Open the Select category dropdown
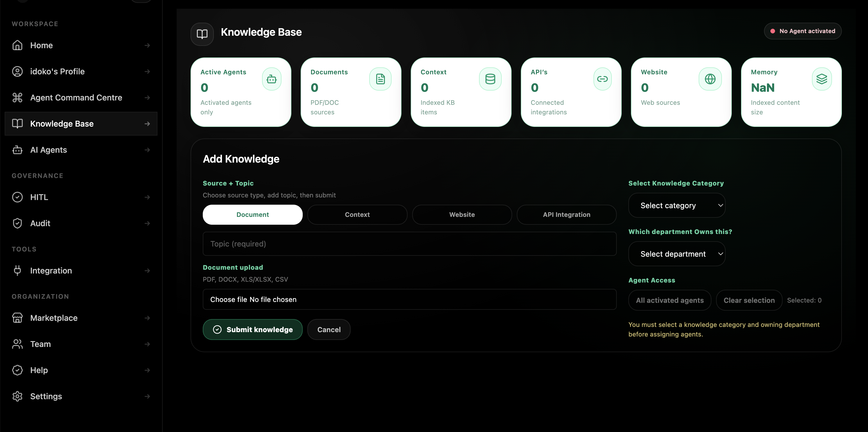This screenshot has width=868, height=432. click(x=677, y=205)
